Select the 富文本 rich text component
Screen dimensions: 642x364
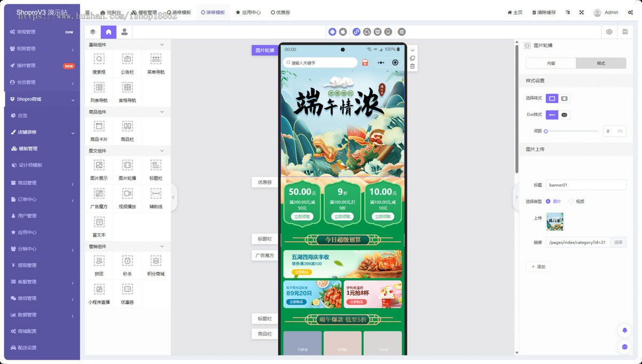(99, 226)
